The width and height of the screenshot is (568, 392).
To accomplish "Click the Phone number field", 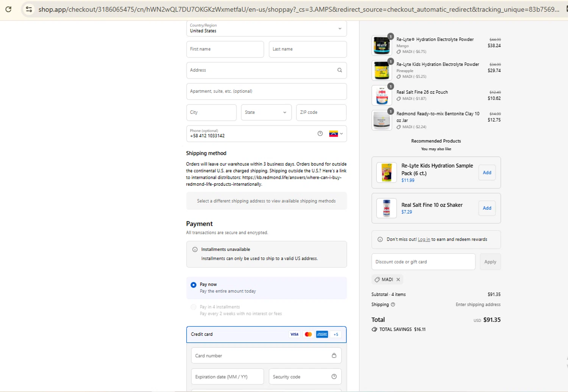I will [x=267, y=134].
